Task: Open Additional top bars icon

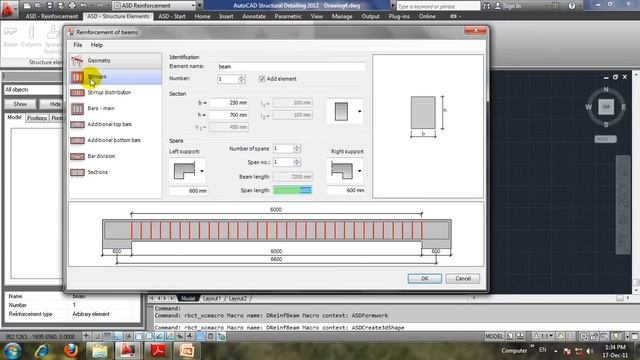Action: [77, 124]
